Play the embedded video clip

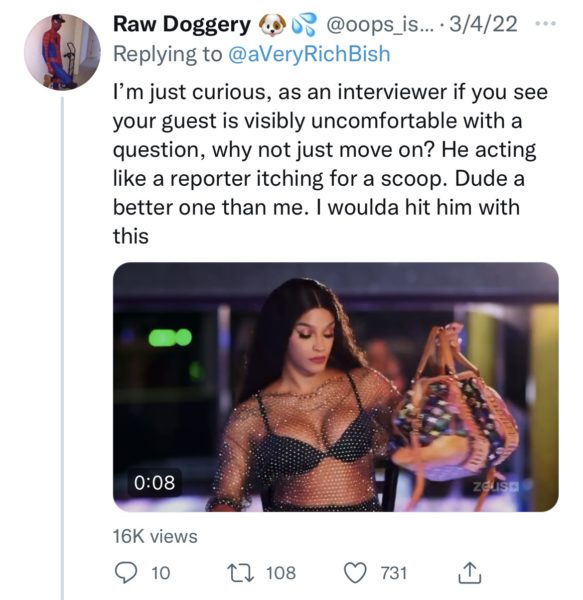click(x=335, y=386)
